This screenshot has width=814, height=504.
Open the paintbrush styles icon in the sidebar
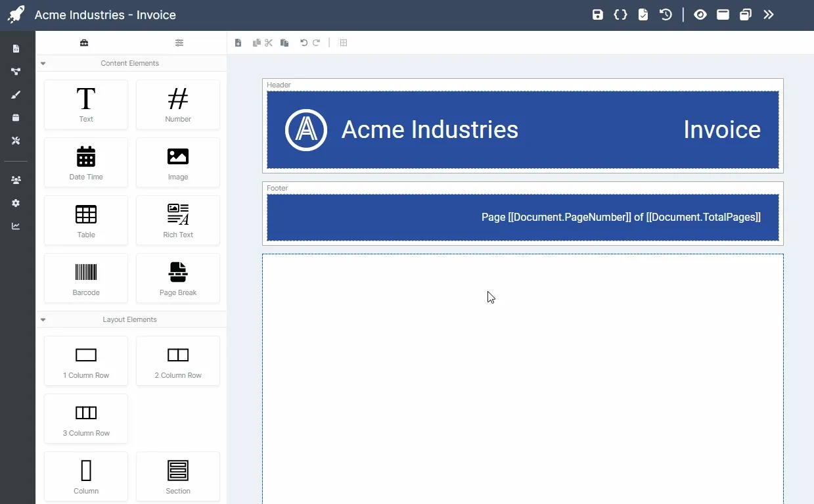coord(16,95)
